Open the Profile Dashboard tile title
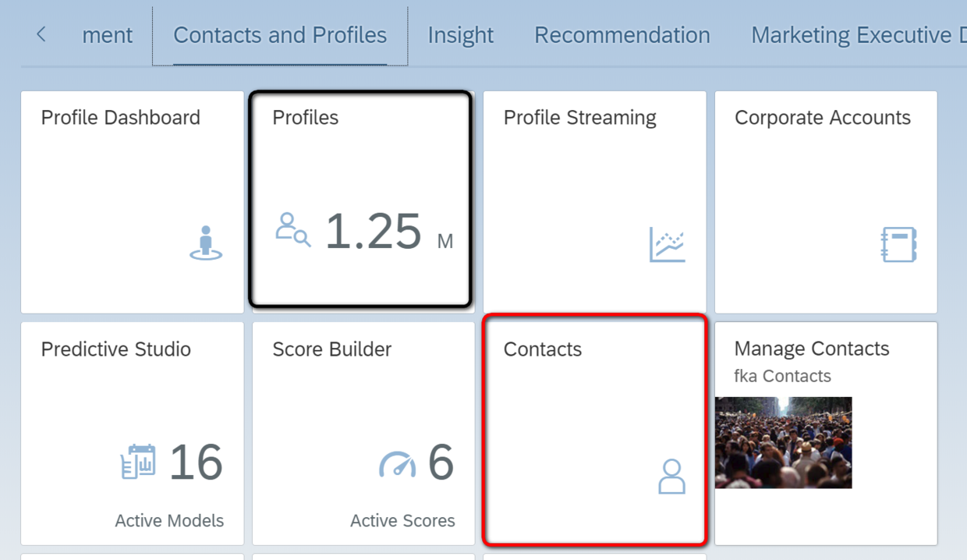 tap(121, 118)
